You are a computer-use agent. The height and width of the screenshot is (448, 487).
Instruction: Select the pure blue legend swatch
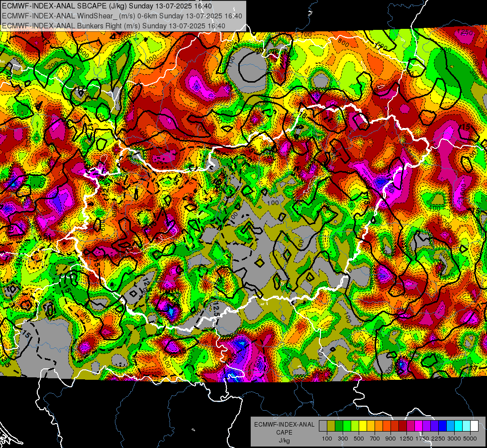click(443, 426)
